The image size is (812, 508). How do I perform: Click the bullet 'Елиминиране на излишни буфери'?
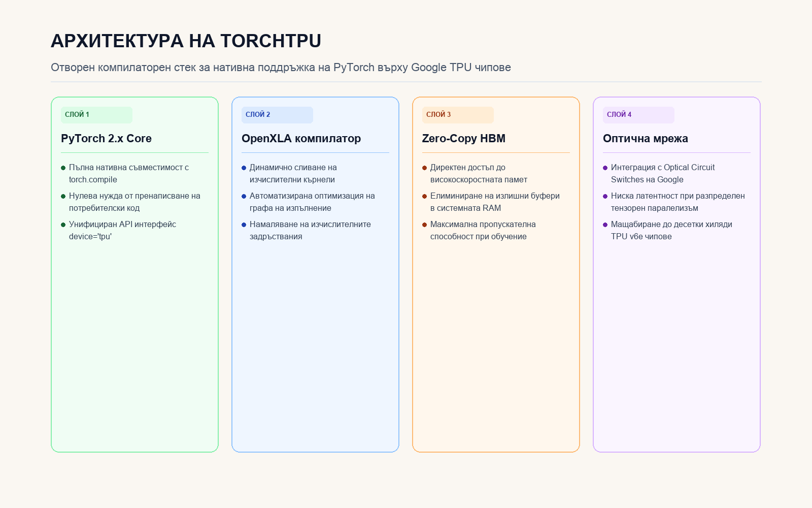(x=491, y=202)
